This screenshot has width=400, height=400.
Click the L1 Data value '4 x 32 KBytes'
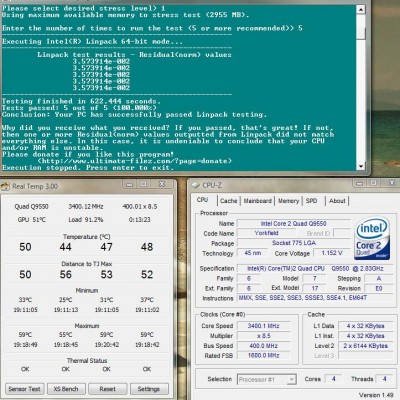pos(366,326)
